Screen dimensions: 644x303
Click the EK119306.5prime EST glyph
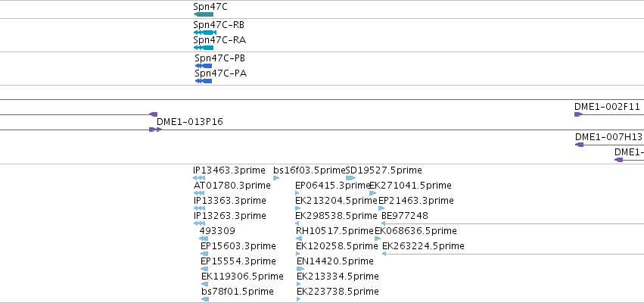click(204, 284)
